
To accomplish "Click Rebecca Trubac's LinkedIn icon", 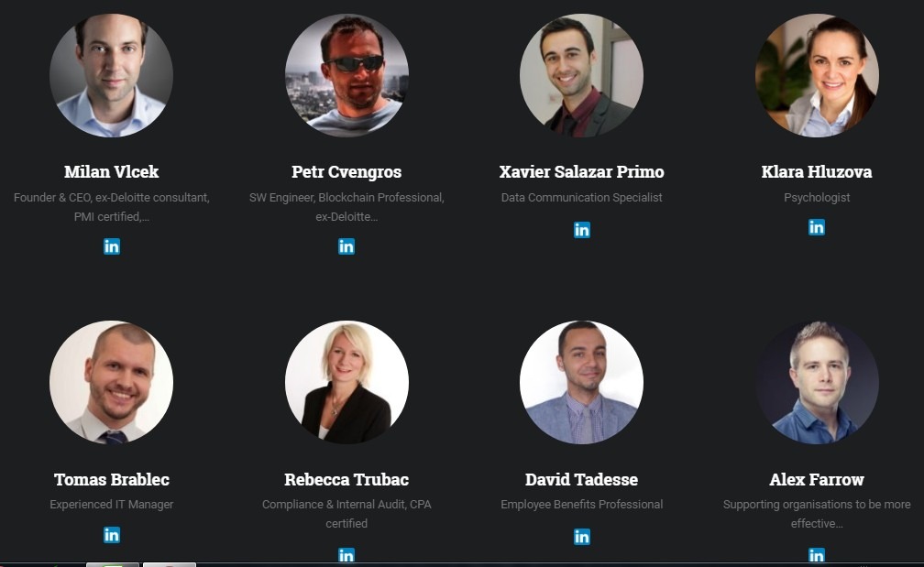I will [346, 555].
